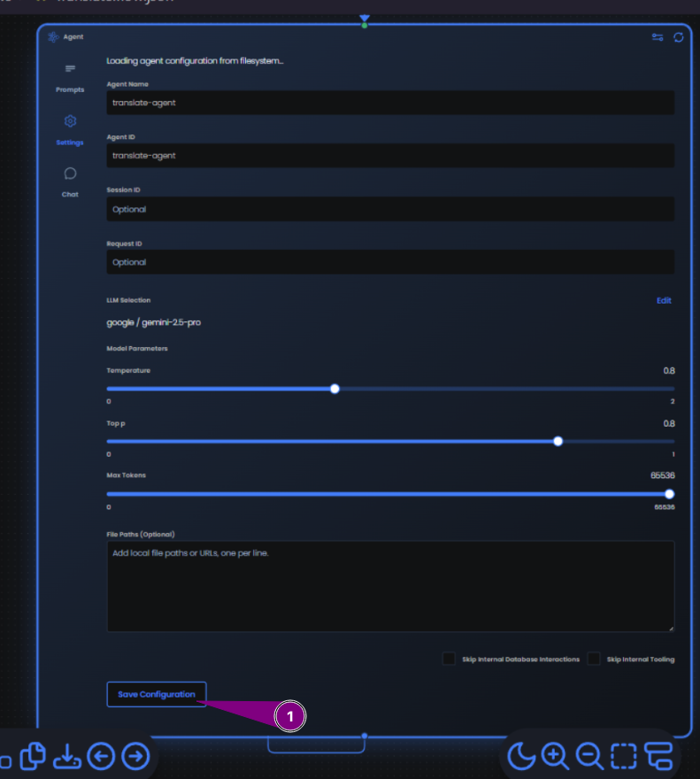
Task: Enable Skip Internal Database Interactions checkbox
Action: tap(449, 659)
